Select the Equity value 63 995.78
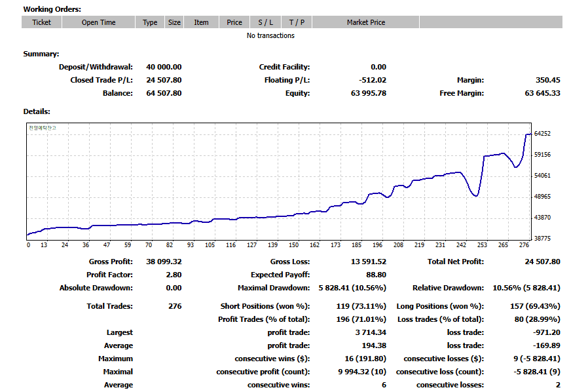 (x=369, y=93)
